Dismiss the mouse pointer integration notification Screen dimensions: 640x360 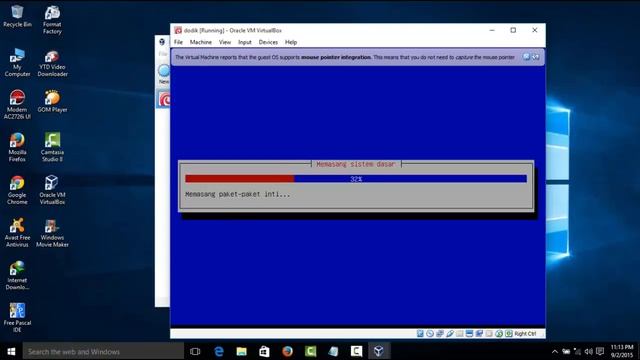coord(526,57)
